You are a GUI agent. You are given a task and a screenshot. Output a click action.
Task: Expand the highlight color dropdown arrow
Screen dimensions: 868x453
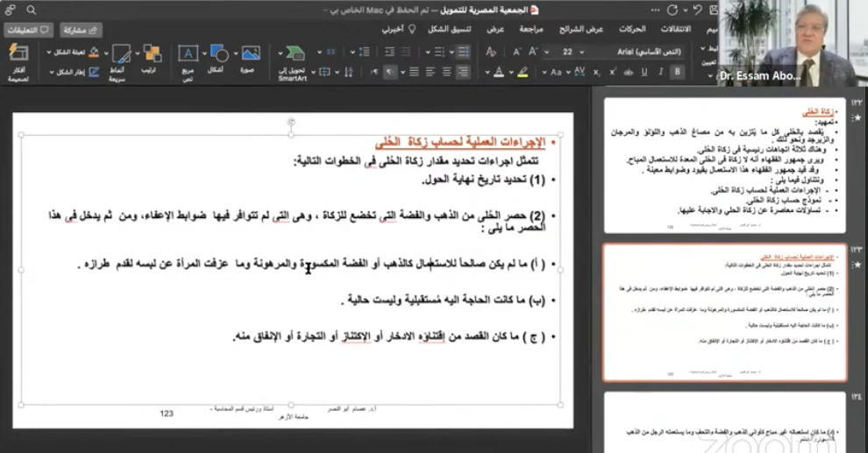(x=511, y=73)
